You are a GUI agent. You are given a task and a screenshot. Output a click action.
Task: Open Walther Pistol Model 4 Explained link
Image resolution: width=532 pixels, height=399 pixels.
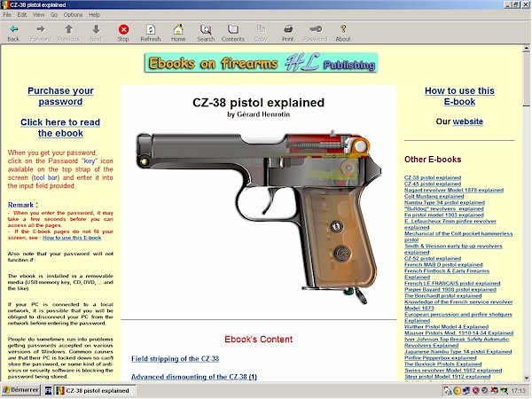click(x=447, y=326)
